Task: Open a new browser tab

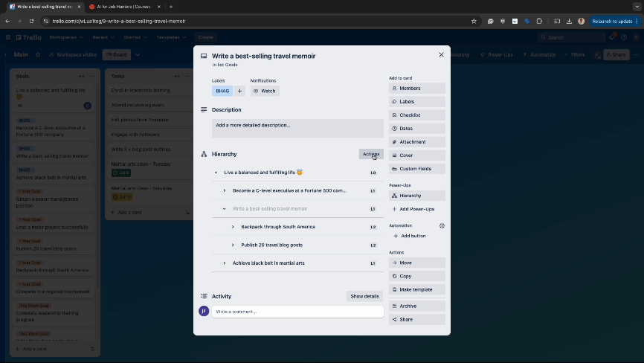Action: click(171, 7)
